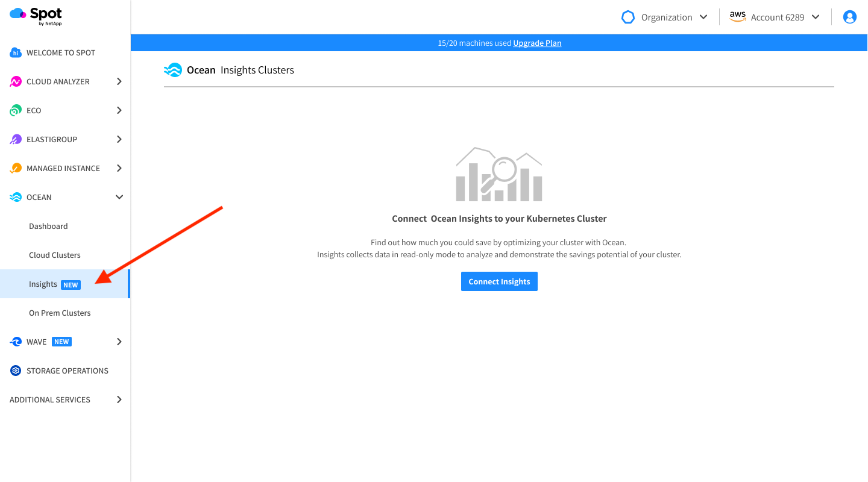Image resolution: width=868 pixels, height=482 pixels.
Task: Open the user profile avatar icon
Action: (850, 17)
